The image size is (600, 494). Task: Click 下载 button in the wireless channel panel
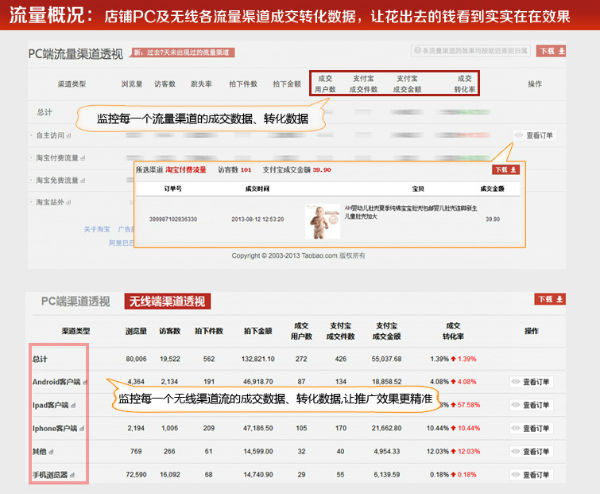click(x=547, y=299)
